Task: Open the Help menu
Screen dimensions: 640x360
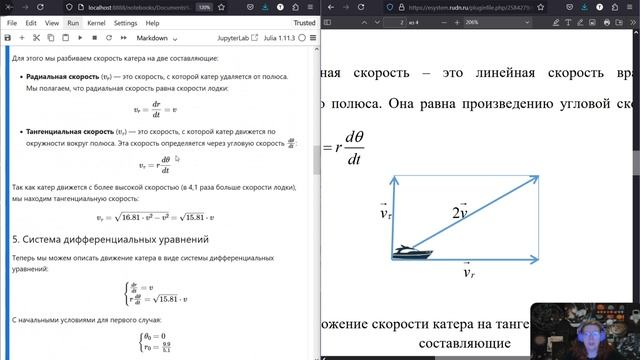Action: point(152,23)
